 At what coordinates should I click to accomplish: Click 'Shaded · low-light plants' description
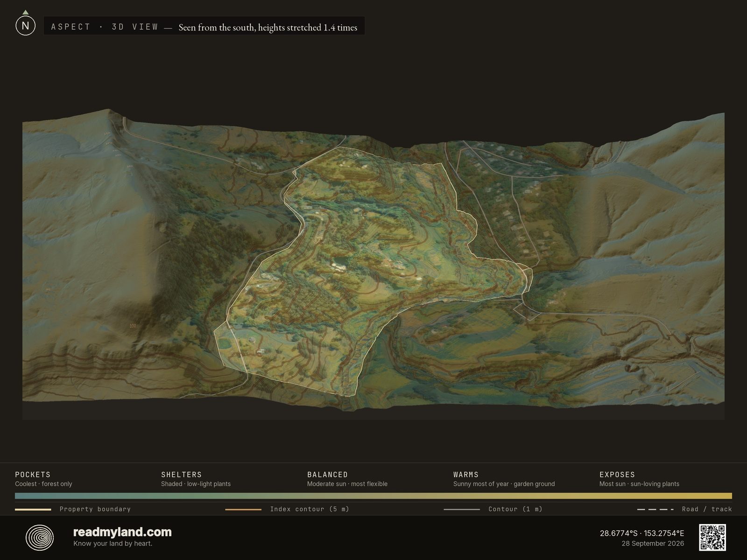(x=196, y=484)
